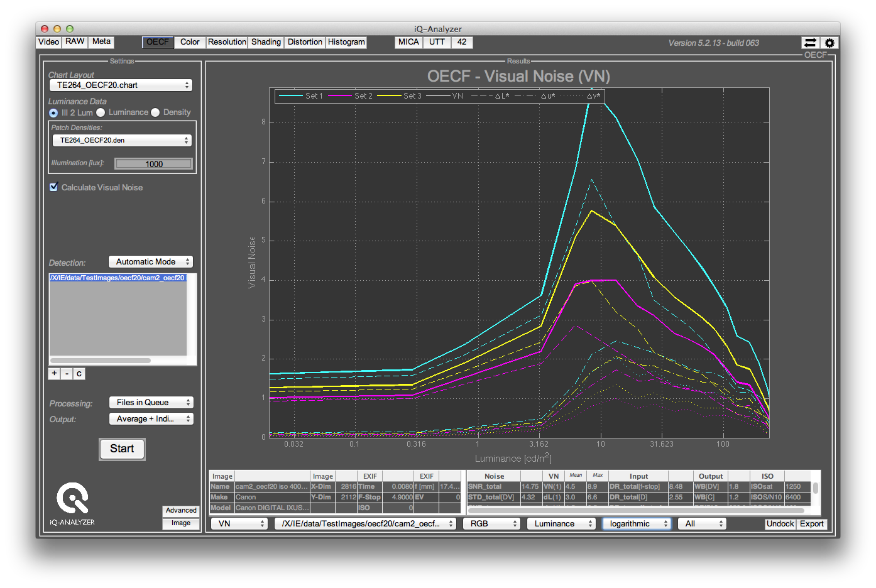Open the Patch Densities TE264_OECF20.den dropdown
This screenshot has width=876, height=588.
(x=122, y=141)
